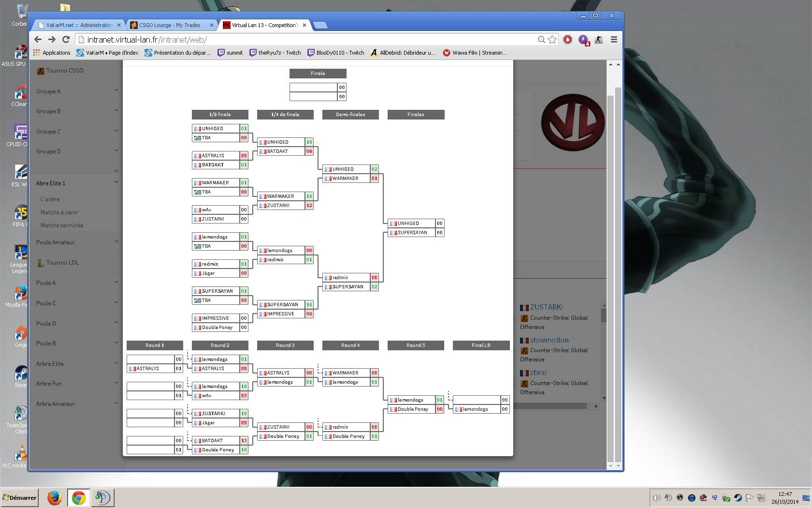Open the Tournoi CSGO sidebar heading
The height and width of the screenshot is (508, 812).
pyautogui.click(x=60, y=71)
